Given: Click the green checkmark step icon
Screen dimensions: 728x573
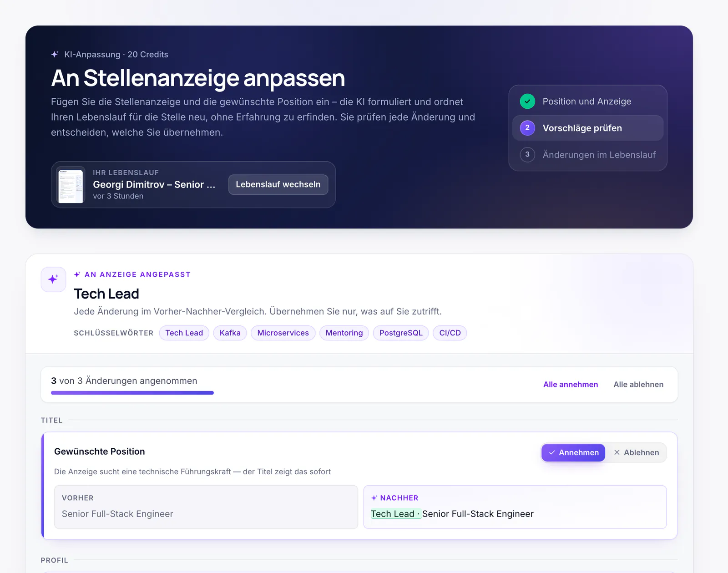Looking at the screenshot, I should (527, 101).
